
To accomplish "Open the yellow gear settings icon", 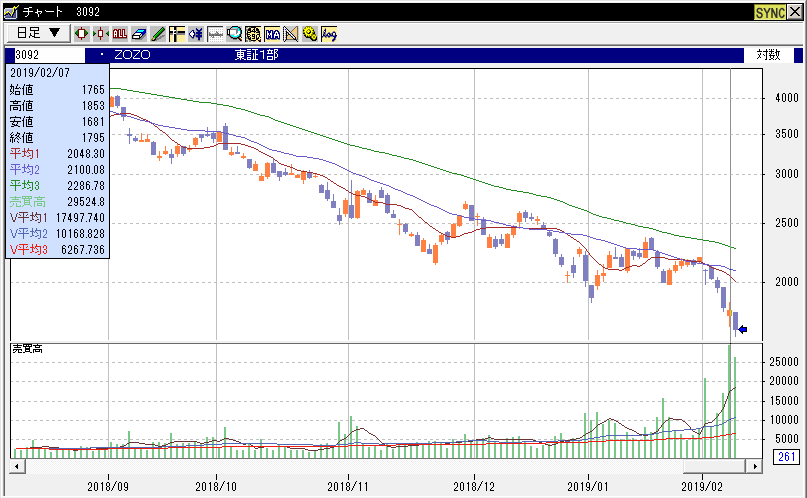I will 310,33.
